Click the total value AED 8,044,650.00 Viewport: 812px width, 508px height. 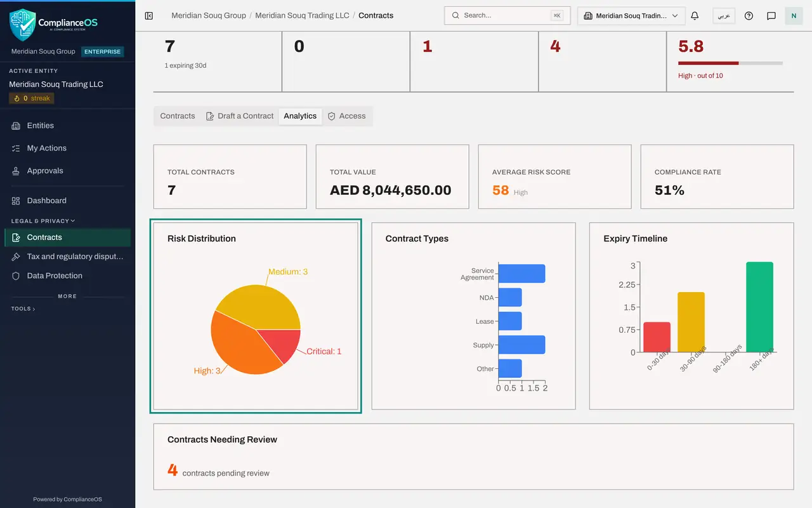(391, 190)
